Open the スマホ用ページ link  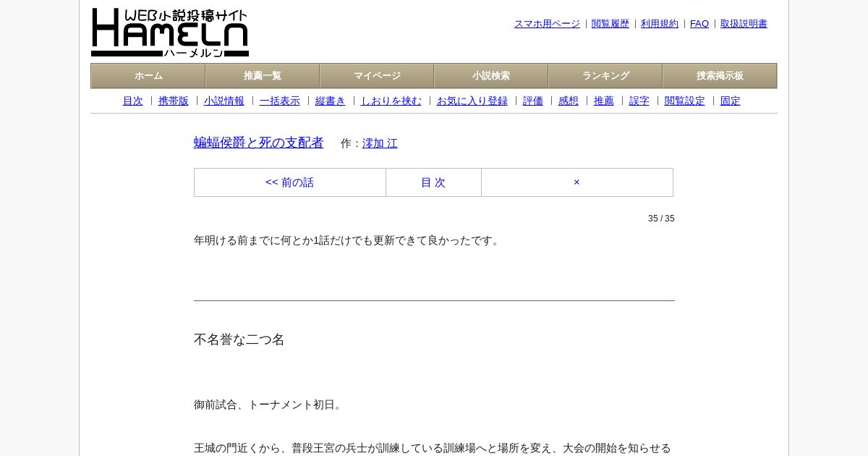[547, 24]
